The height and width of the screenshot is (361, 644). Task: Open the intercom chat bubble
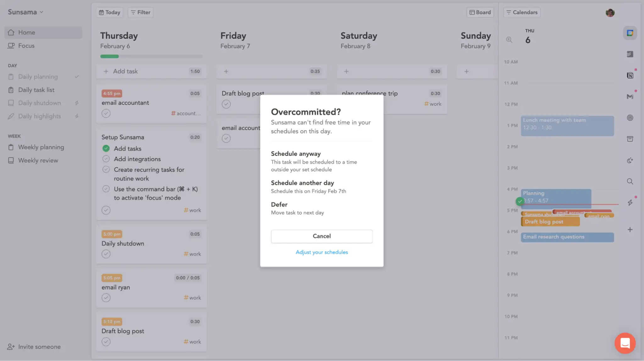(x=625, y=343)
